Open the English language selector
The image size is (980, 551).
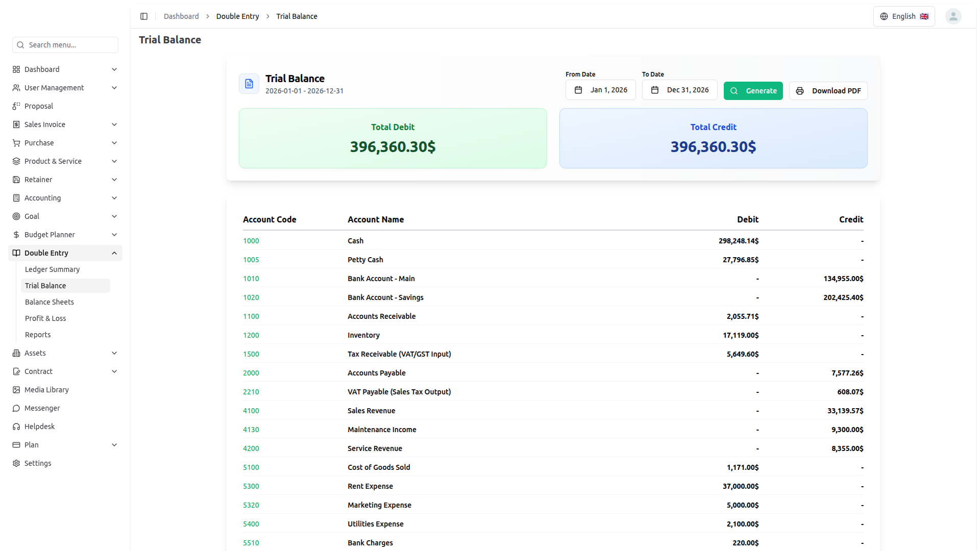tap(904, 16)
